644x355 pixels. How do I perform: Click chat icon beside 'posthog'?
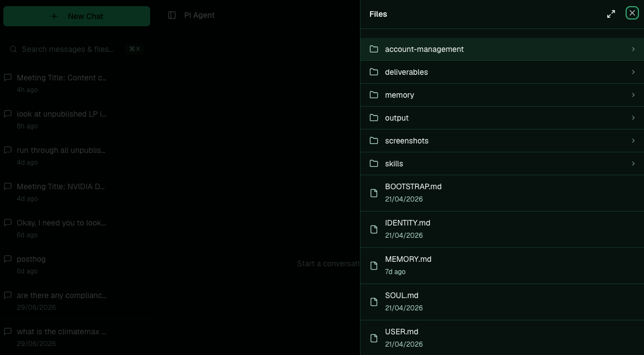(x=7, y=259)
